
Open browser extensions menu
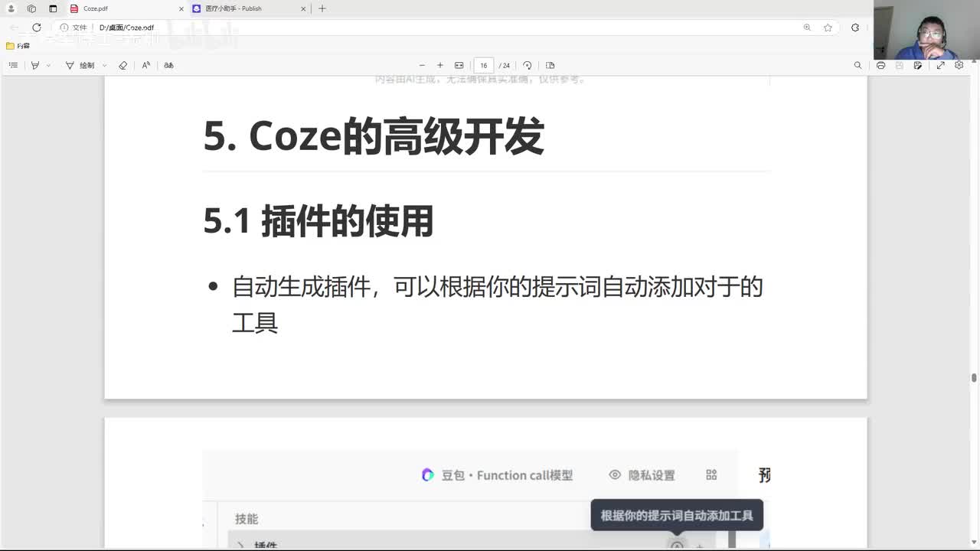855,28
